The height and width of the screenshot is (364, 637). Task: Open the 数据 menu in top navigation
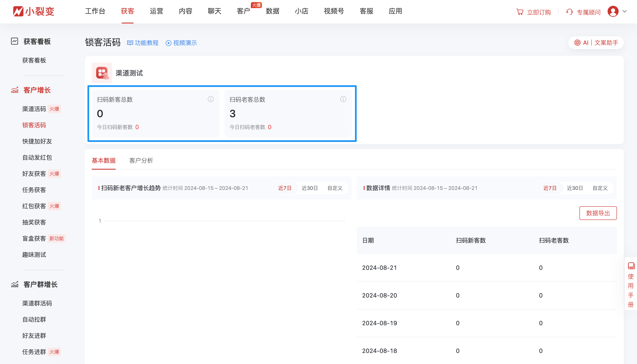(x=272, y=11)
